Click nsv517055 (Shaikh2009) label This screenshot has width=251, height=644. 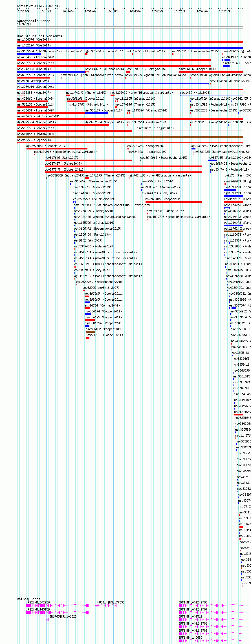[x=36, y=134]
